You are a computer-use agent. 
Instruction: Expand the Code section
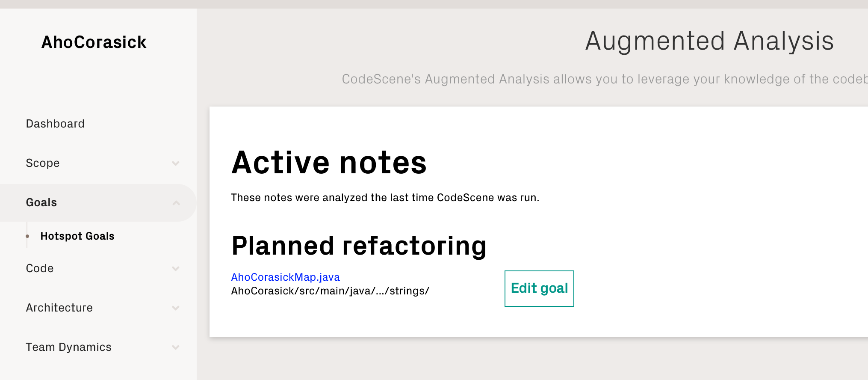(39, 268)
